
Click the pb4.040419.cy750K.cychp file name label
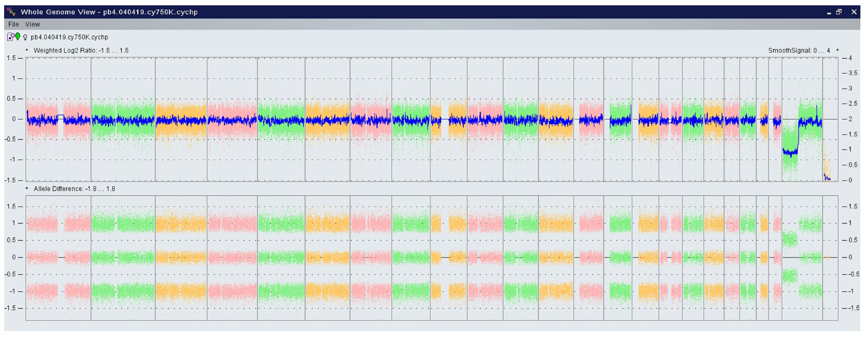click(x=69, y=37)
